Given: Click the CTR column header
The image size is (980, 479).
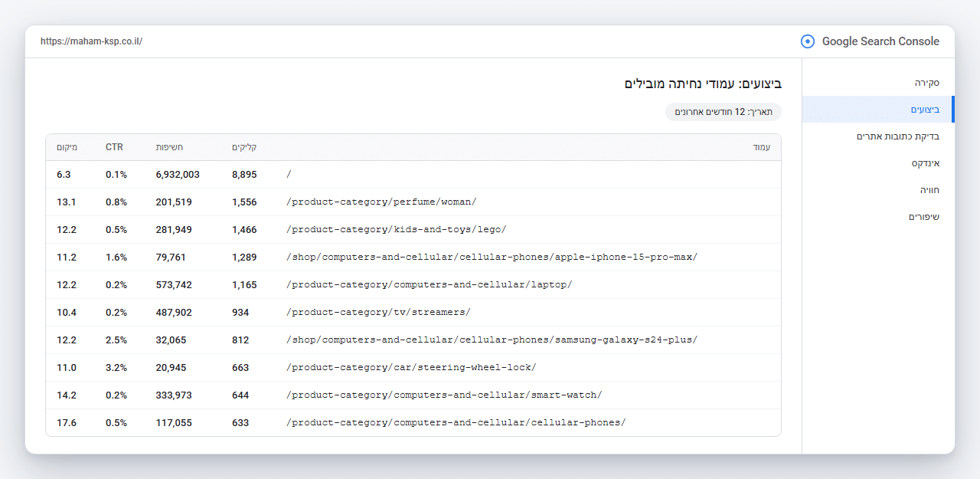Looking at the screenshot, I should (114, 147).
